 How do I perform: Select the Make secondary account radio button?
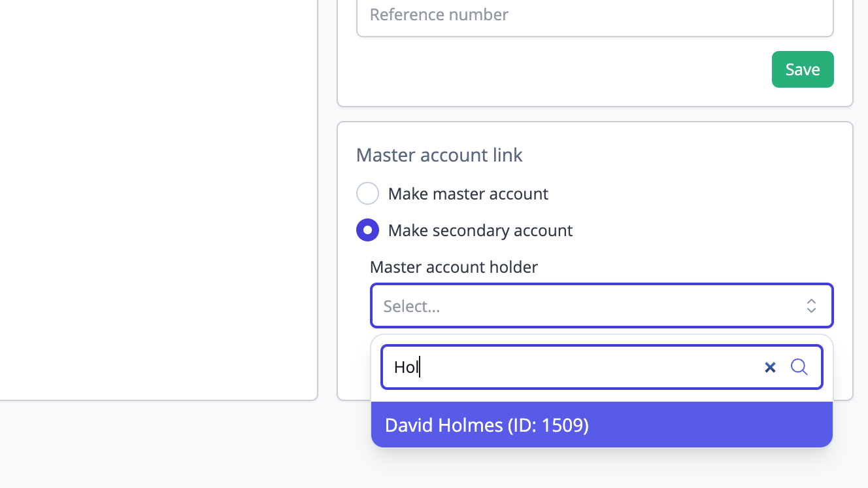(x=367, y=230)
